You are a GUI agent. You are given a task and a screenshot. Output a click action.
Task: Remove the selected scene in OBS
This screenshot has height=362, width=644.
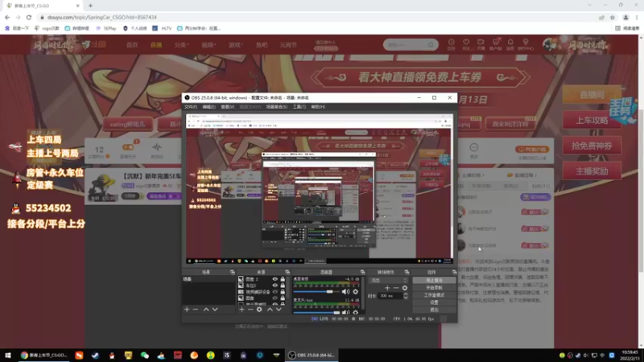point(196,310)
